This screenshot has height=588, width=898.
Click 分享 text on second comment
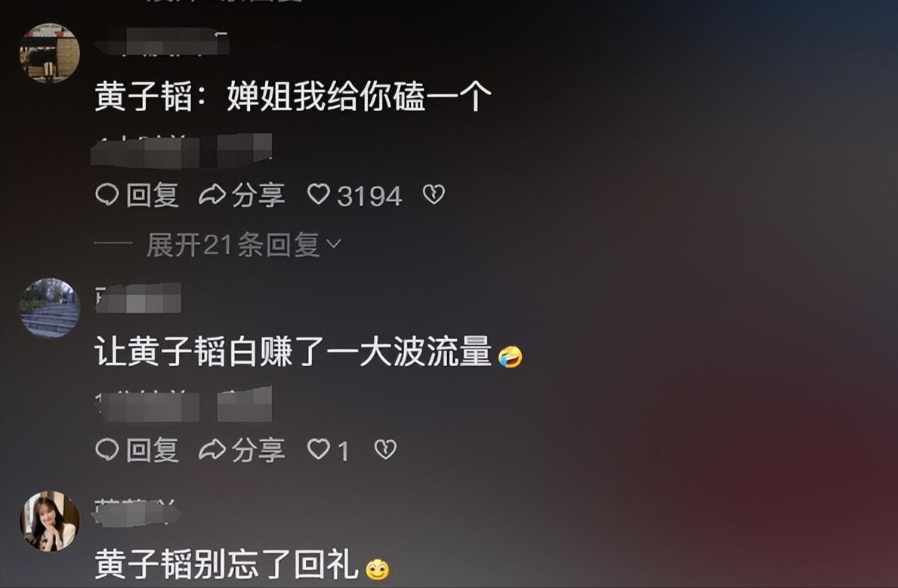click(x=258, y=450)
